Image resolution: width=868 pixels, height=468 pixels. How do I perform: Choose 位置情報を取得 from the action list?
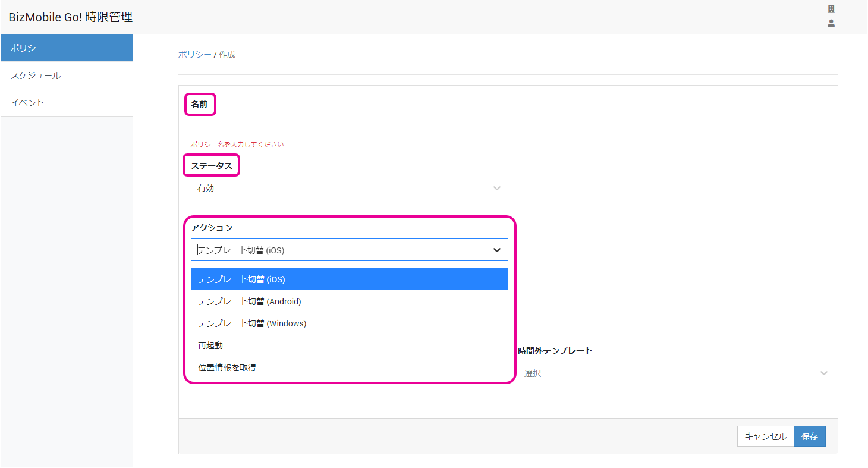[x=349, y=368]
